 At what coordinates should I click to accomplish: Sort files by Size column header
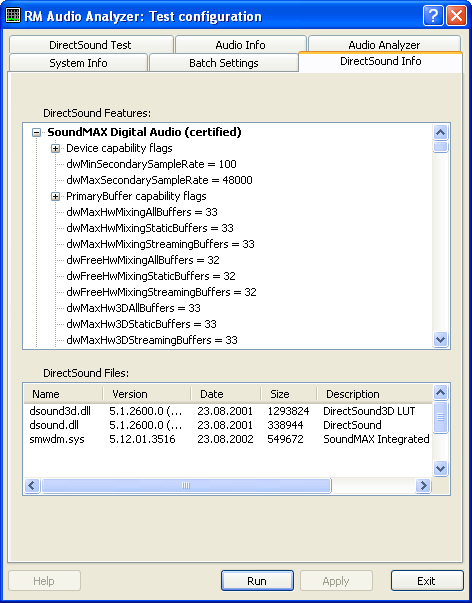289,394
